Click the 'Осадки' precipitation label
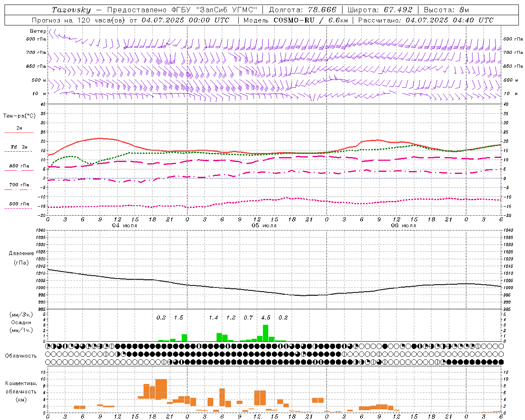Image resolution: width=525 pixels, height=420 pixels. tap(21, 322)
